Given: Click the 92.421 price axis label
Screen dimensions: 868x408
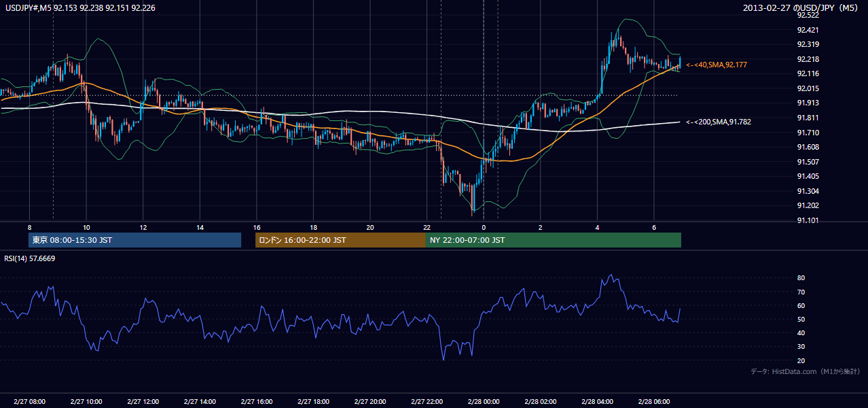Looking at the screenshot, I should coord(808,30).
